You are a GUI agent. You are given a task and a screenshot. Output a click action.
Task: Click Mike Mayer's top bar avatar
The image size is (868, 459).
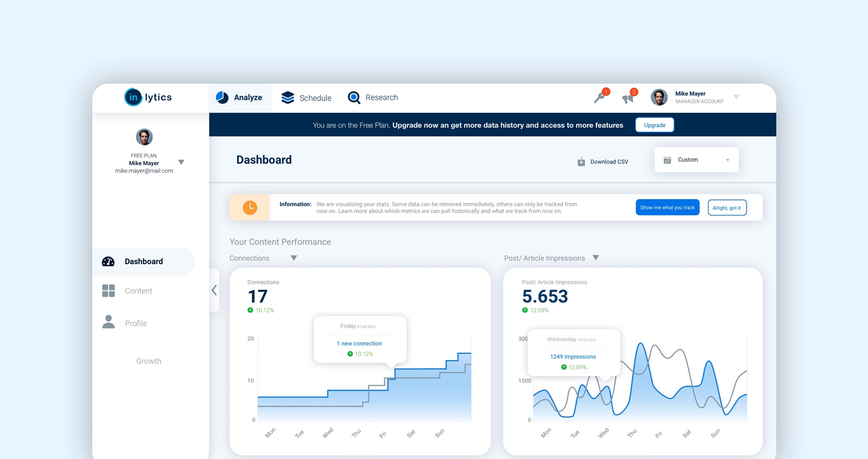[x=659, y=97]
